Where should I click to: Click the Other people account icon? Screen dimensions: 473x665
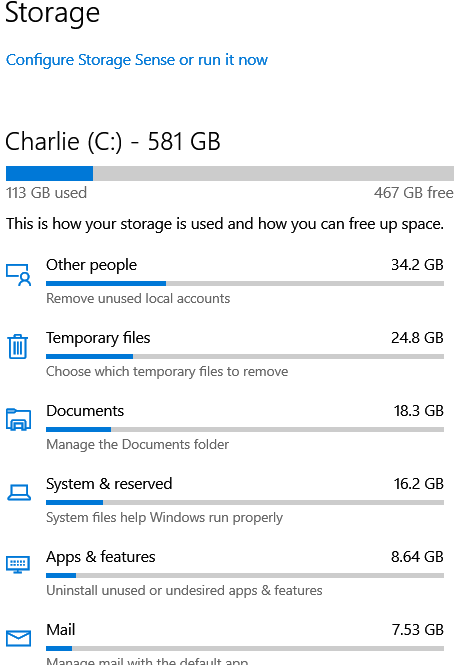tap(19, 275)
